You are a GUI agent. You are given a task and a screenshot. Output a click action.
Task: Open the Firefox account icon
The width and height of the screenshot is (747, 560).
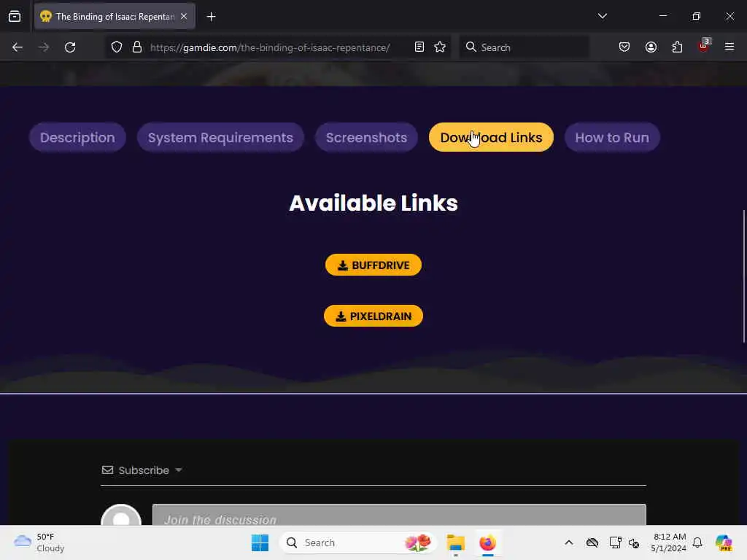click(x=651, y=47)
